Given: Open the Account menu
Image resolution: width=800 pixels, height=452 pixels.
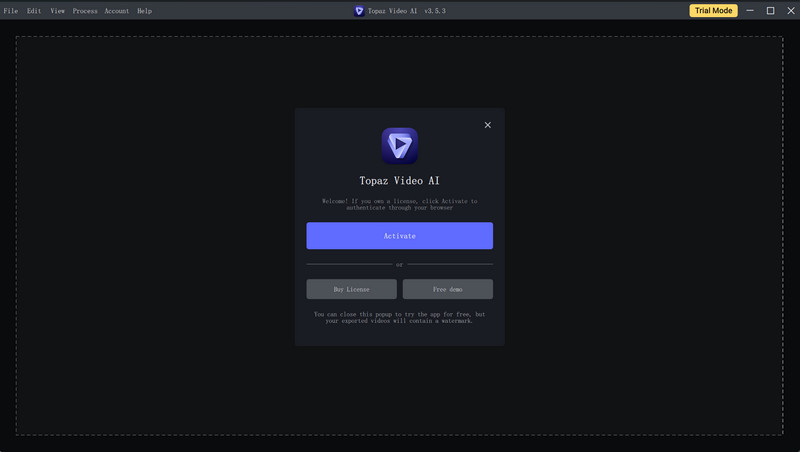Looking at the screenshot, I should click(117, 11).
